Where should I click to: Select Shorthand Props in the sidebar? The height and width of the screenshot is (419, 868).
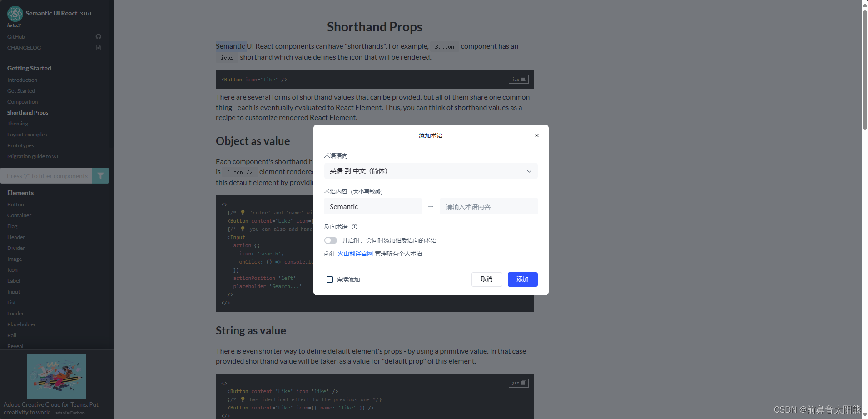pyautogui.click(x=28, y=113)
